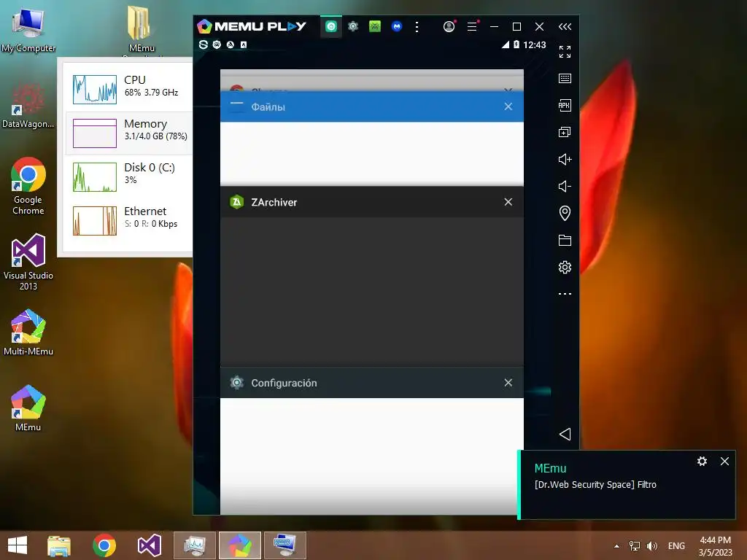
Task: Open the MEmu home tab
Action: [x=331, y=27]
